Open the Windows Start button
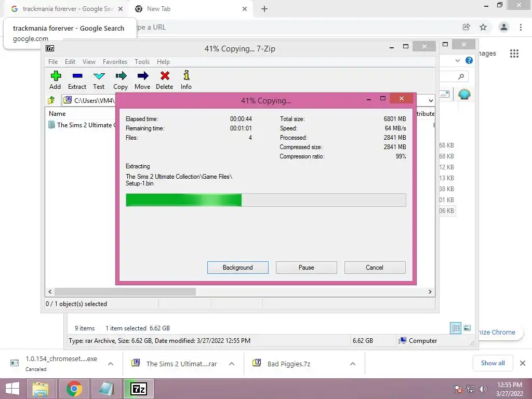 [x=12, y=389]
